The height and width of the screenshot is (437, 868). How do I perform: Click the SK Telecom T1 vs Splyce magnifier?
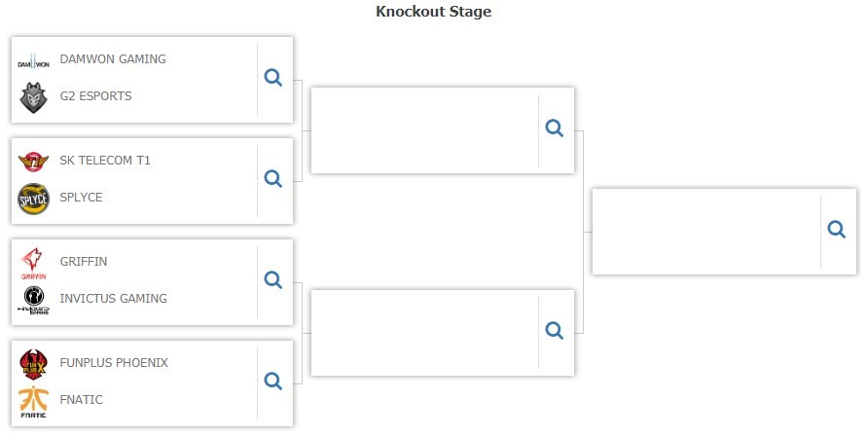click(x=272, y=179)
